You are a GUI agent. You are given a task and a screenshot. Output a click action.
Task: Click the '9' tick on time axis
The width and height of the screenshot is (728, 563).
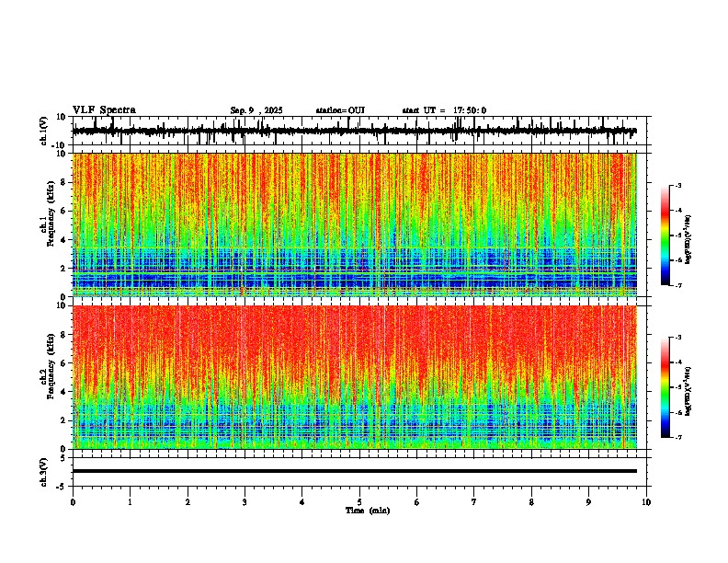coord(588,502)
